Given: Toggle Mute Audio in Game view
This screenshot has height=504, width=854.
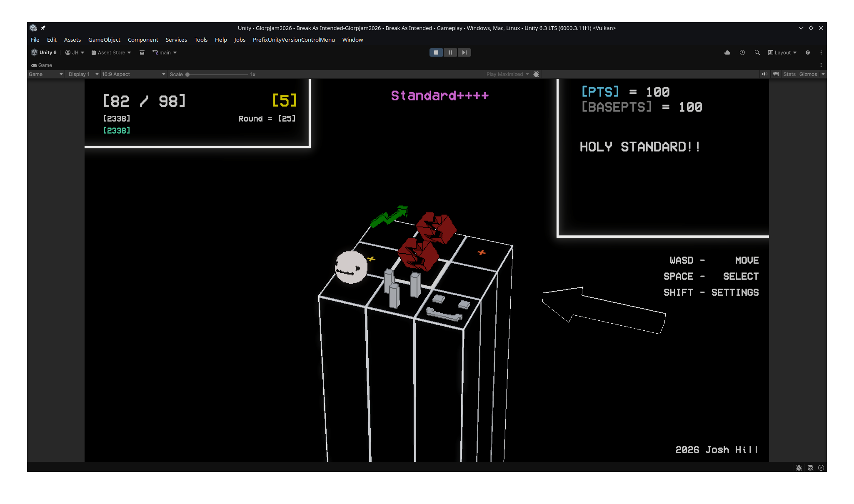Looking at the screenshot, I should click(764, 74).
